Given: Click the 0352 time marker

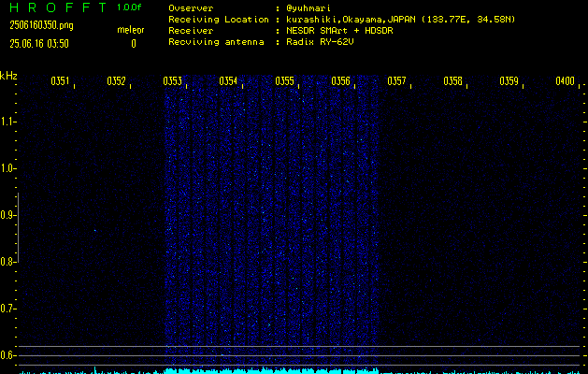Looking at the screenshot, I should coord(116,81).
